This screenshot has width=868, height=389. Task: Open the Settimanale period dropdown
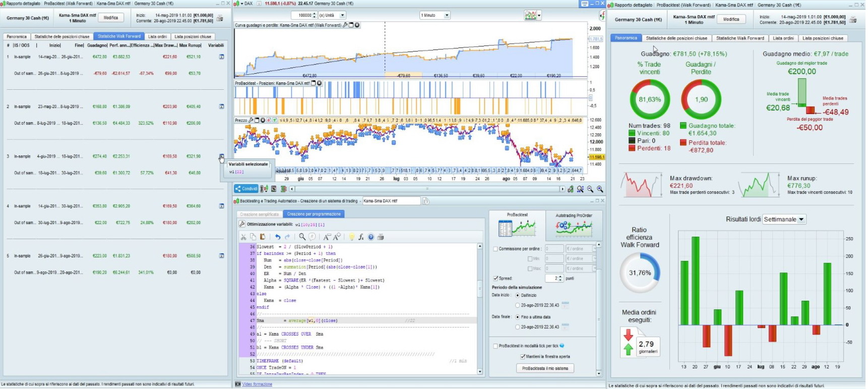point(784,219)
